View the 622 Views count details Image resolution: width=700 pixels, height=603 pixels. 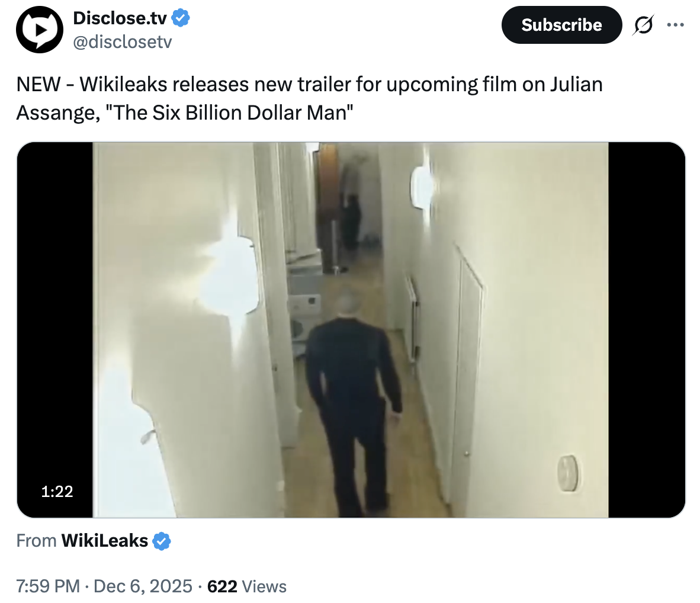247,586
